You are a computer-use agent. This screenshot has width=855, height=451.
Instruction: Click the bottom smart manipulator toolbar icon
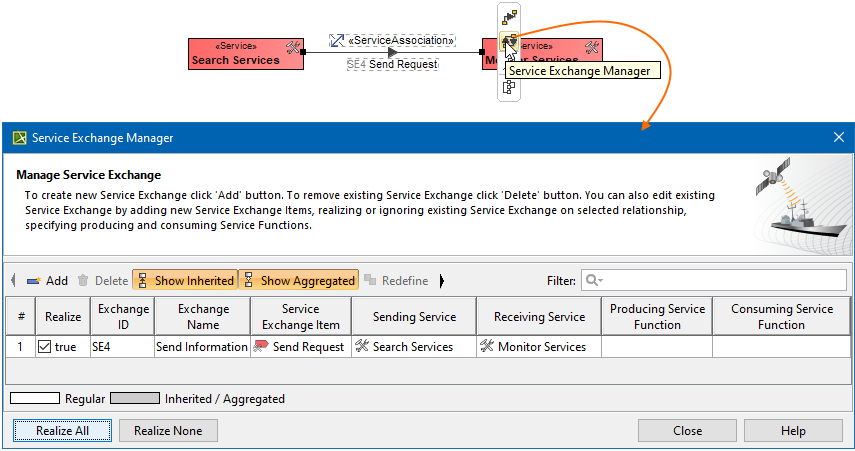click(509, 87)
